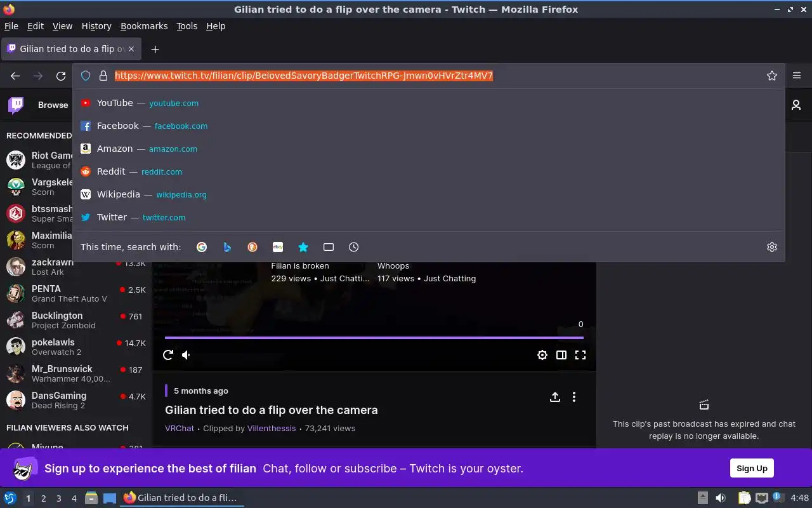The width and height of the screenshot is (812, 508).
Task: Open the Firefox hamburger menu
Action: 797,76
